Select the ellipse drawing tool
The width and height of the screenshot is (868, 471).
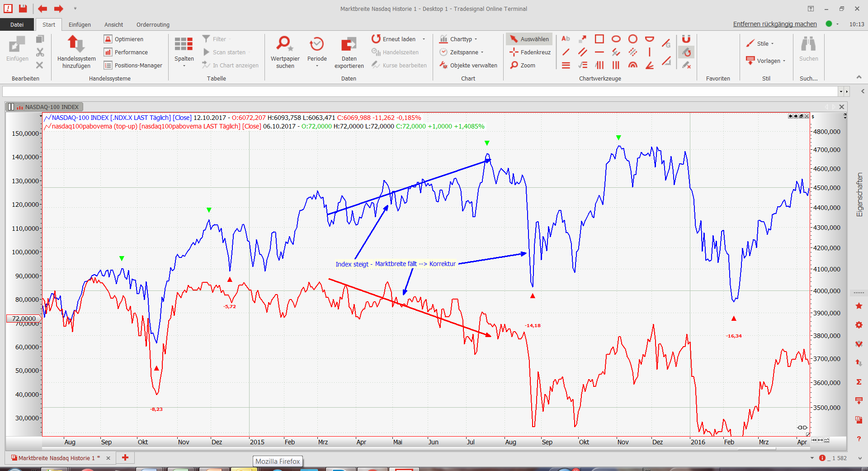click(616, 39)
